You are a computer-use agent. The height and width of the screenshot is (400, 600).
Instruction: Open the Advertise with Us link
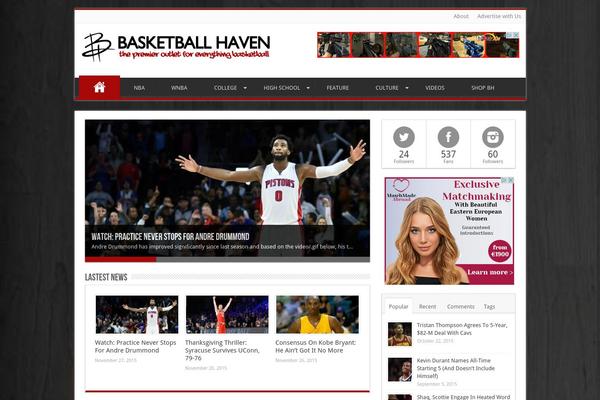click(x=499, y=16)
